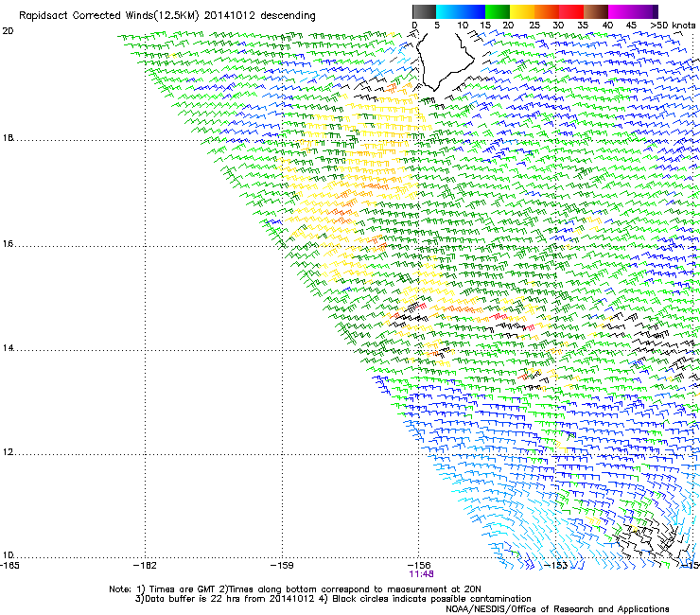Viewport: 700px width, 615px height.
Task: Click the latitude label '16'
Action: click(8, 244)
